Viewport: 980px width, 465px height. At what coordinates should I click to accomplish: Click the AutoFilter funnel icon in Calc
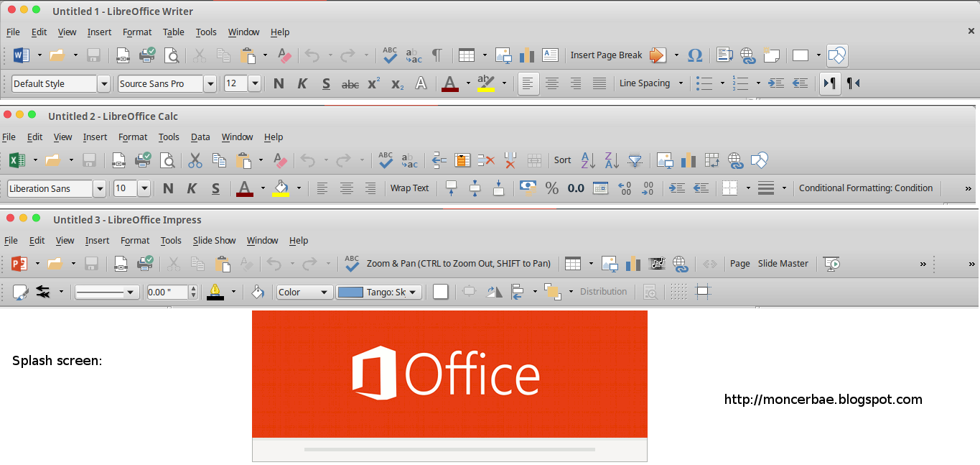(635, 160)
